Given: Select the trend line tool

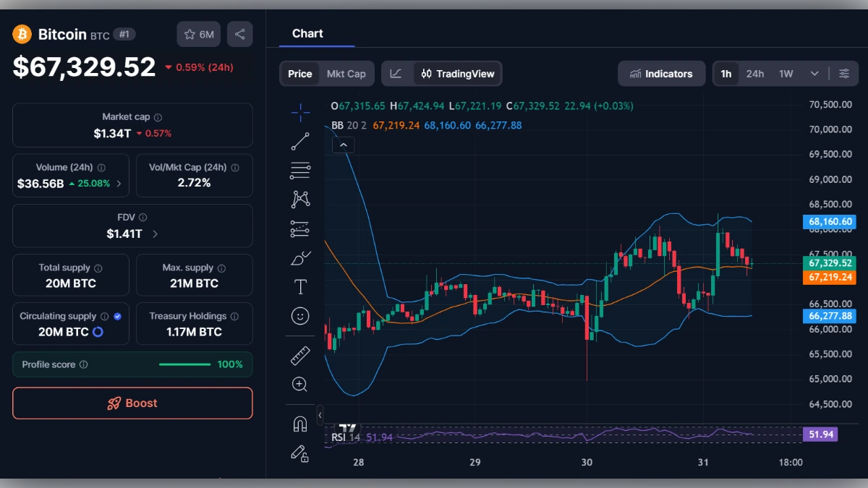Looking at the screenshot, I should [300, 141].
